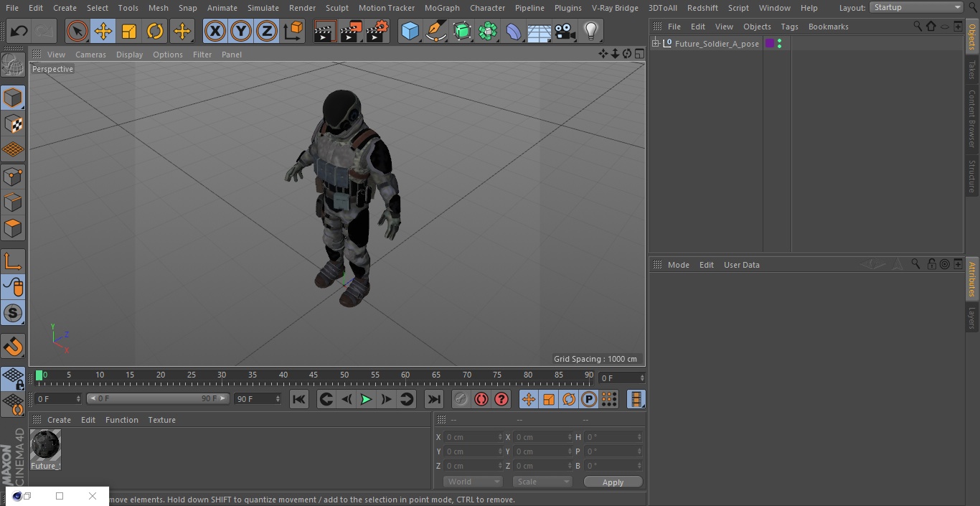This screenshot has width=980, height=506.
Task: Open viewport Cameras menu
Action: pyautogui.click(x=90, y=55)
